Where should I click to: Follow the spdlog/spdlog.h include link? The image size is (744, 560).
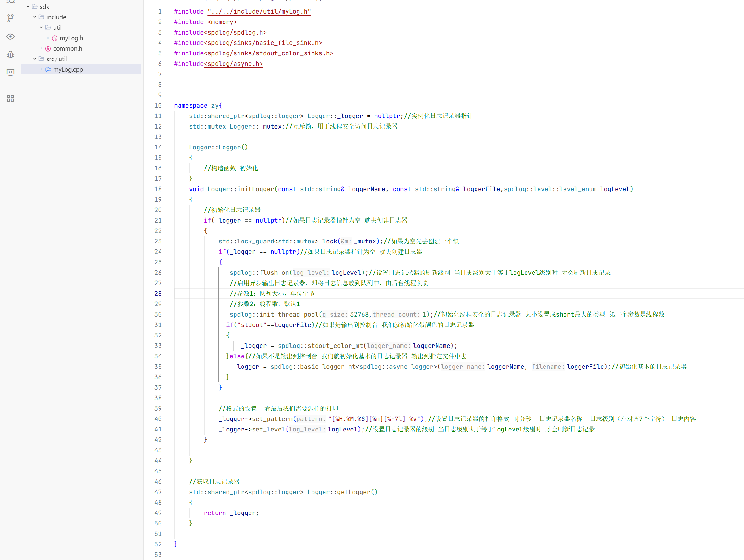235,33
